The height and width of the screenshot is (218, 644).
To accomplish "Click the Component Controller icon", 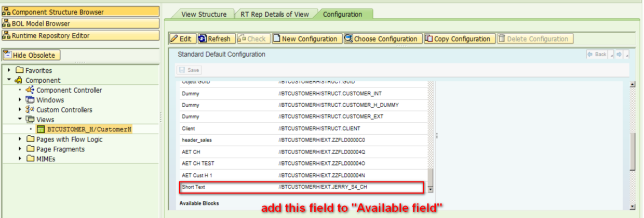I will pos(30,90).
